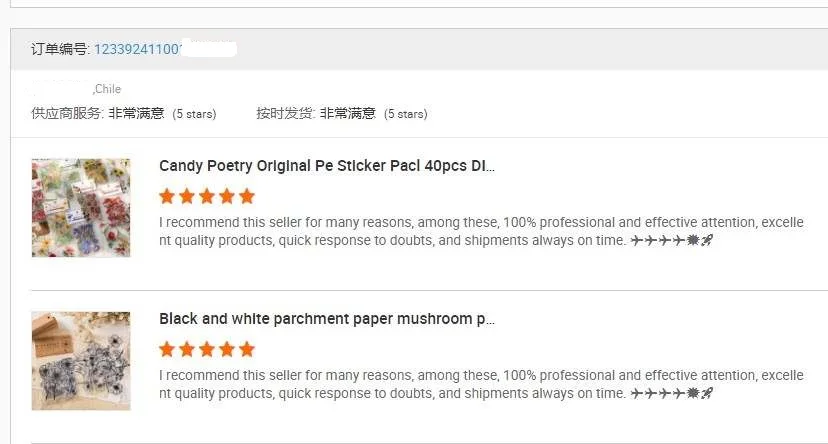The width and height of the screenshot is (828, 444).
Task: Click the mushroom parchment paper product thumbnail
Action: [x=81, y=360]
